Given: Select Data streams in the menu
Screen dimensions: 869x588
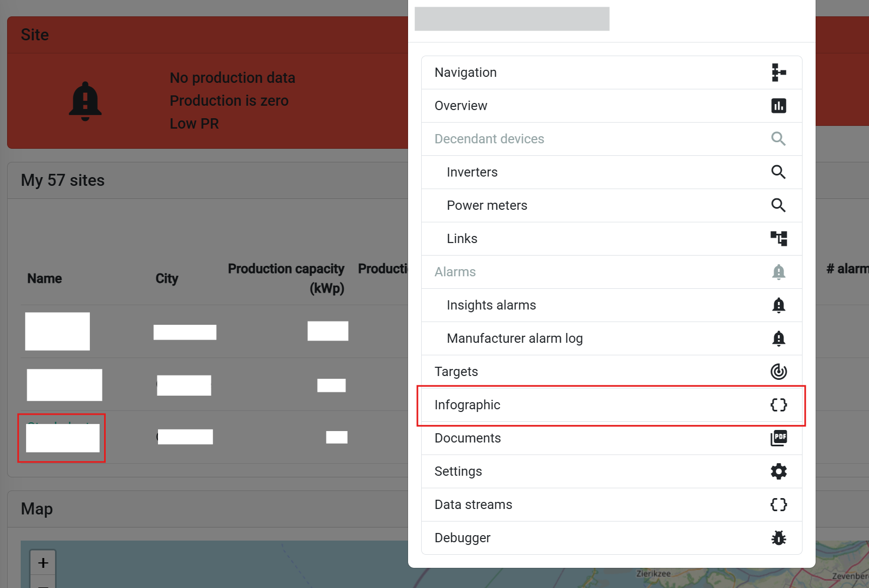Looking at the screenshot, I should (611, 505).
